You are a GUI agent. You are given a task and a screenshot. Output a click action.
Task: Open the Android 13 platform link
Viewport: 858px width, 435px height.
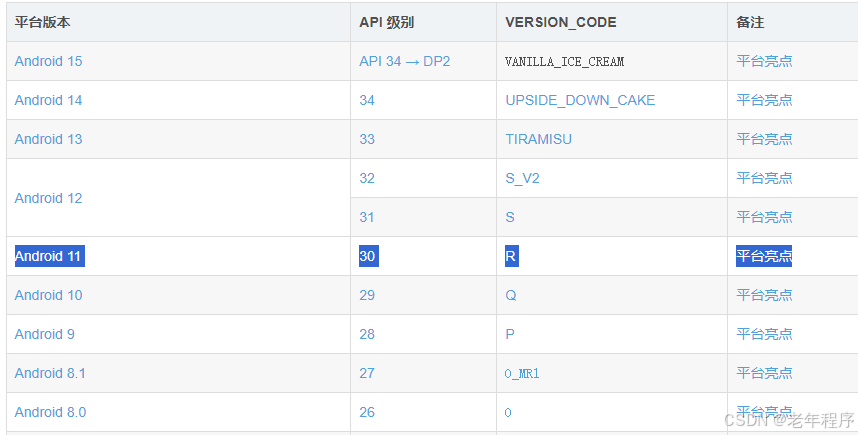point(48,139)
